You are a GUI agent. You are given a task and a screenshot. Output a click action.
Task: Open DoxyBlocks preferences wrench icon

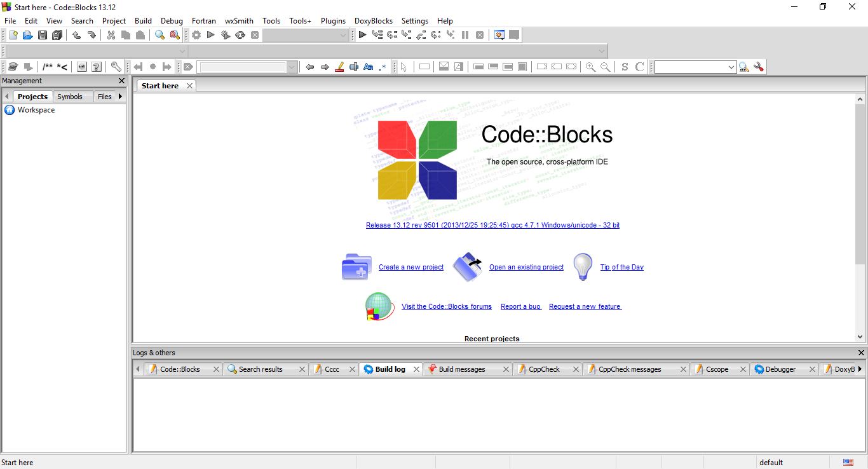[x=116, y=67]
